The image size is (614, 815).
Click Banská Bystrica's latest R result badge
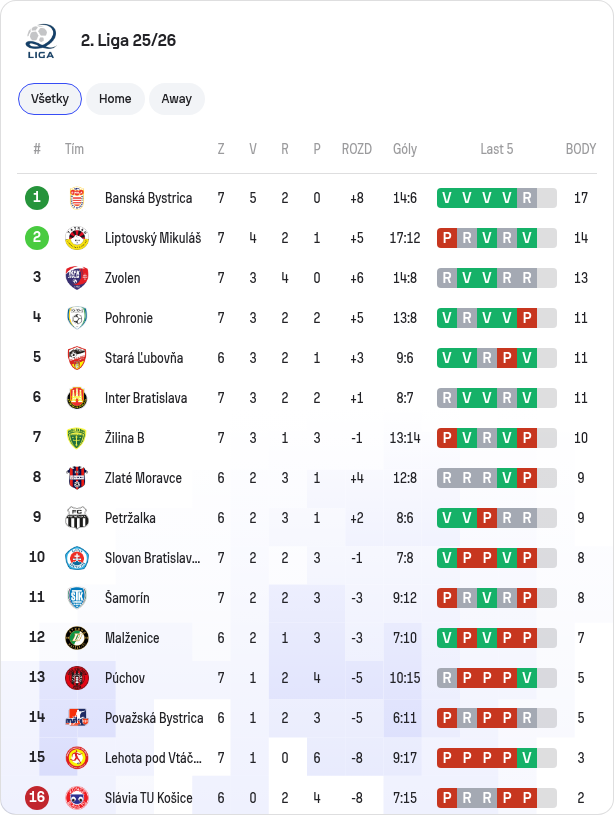tap(527, 198)
